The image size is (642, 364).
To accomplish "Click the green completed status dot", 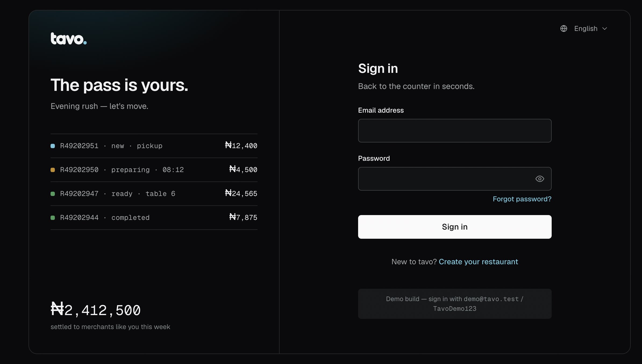I will tap(53, 218).
